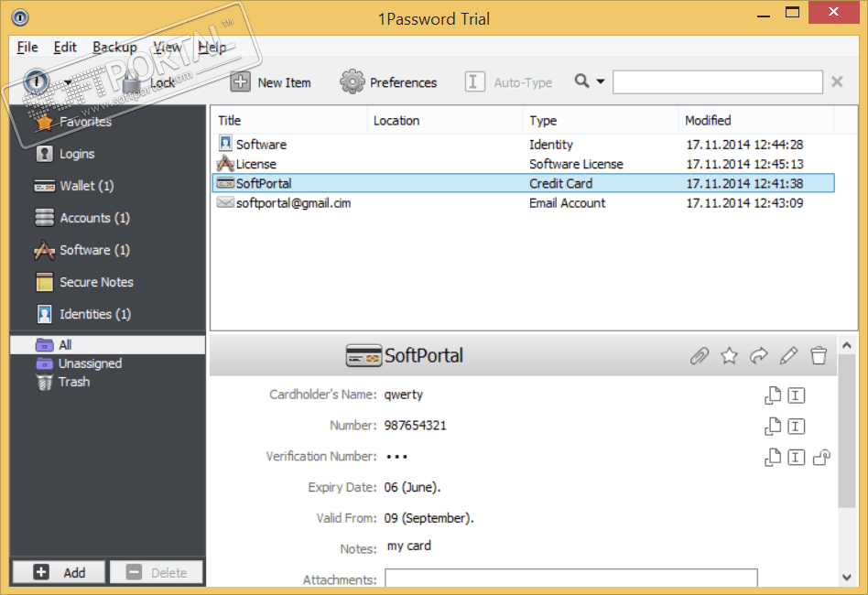Viewport: 868px width, 595px height.
Task: Select the SoftPortal credit card row
Action: tap(523, 183)
